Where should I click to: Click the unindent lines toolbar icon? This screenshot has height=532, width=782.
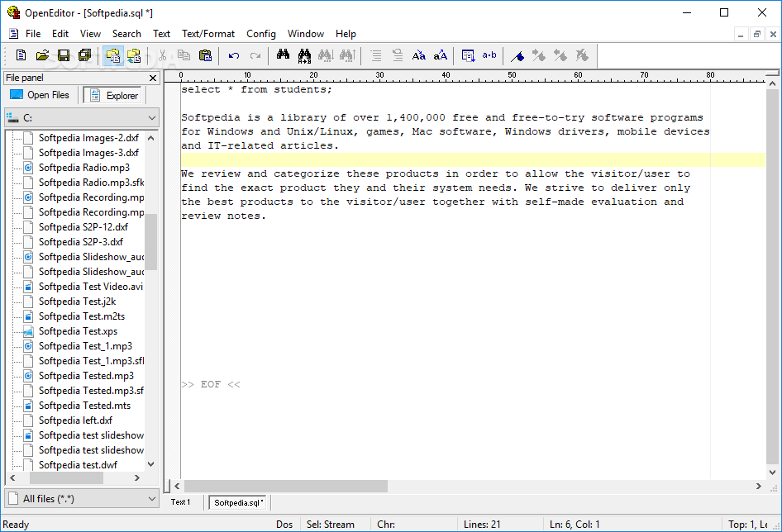click(397, 55)
